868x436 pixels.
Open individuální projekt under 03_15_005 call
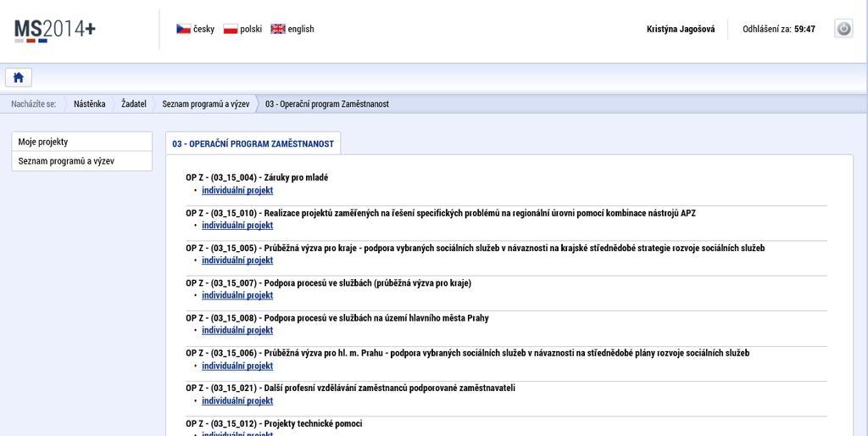pos(237,260)
